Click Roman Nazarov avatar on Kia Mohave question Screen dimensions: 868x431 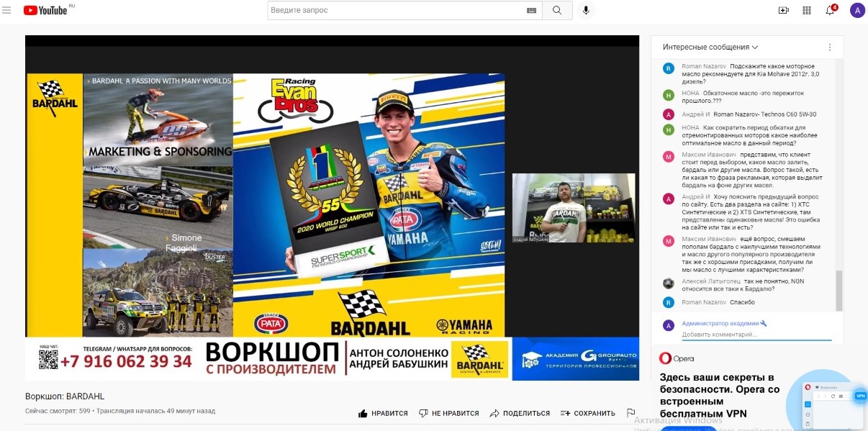[x=669, y=68]
